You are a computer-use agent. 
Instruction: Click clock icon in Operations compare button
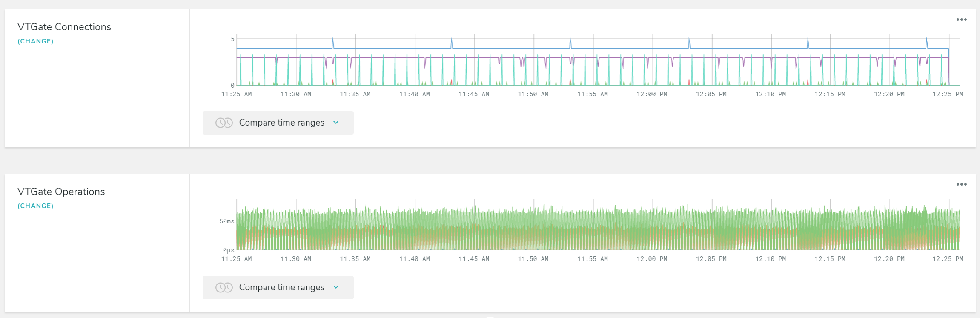pos(224,288)
